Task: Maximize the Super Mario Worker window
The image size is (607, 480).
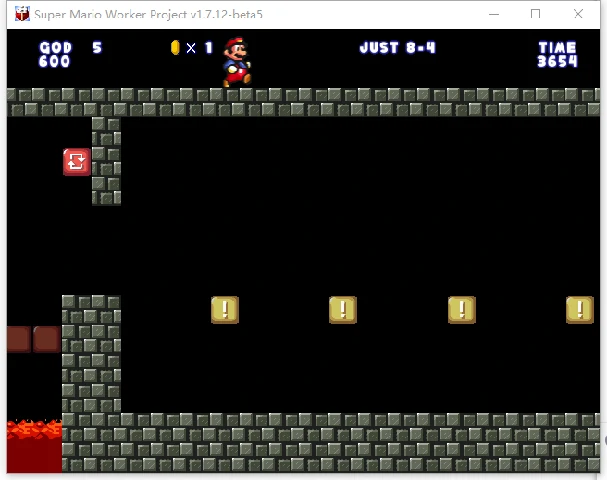Action: tap(535, 14)
